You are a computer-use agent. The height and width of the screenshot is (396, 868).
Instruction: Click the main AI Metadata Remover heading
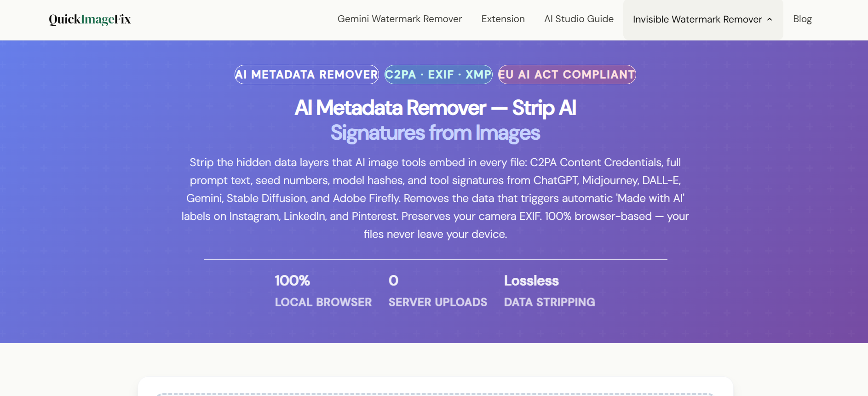click(435, 108)
